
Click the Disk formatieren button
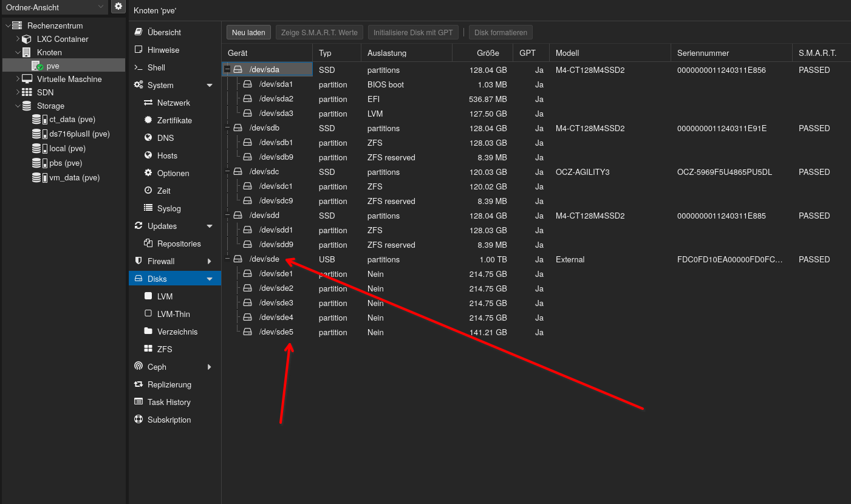click(x=501, y=32)
